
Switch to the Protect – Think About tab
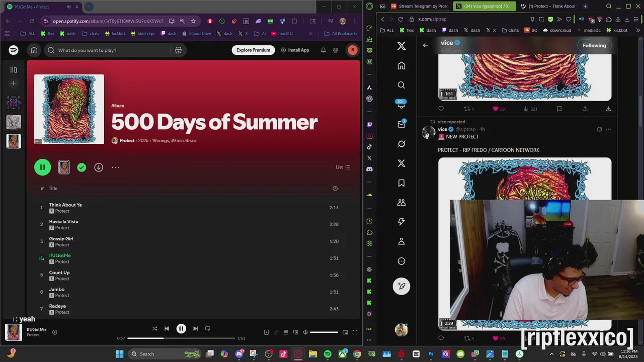[x=547, y=7]
